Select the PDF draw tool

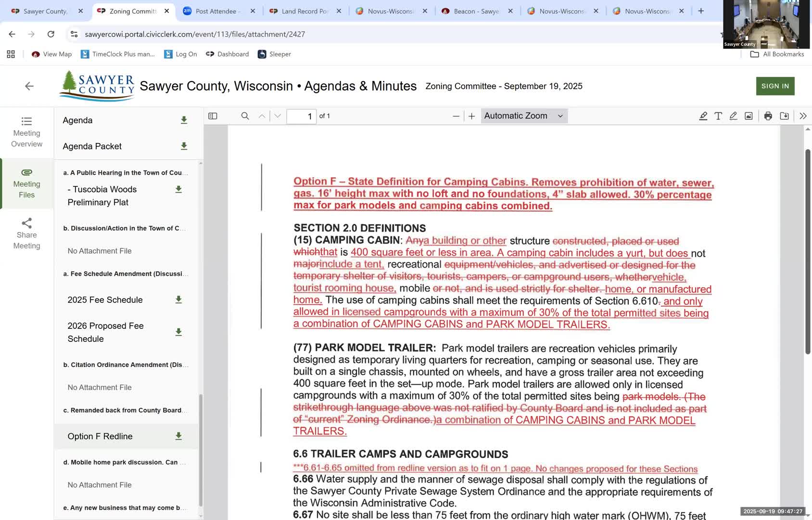pos(733,116)
